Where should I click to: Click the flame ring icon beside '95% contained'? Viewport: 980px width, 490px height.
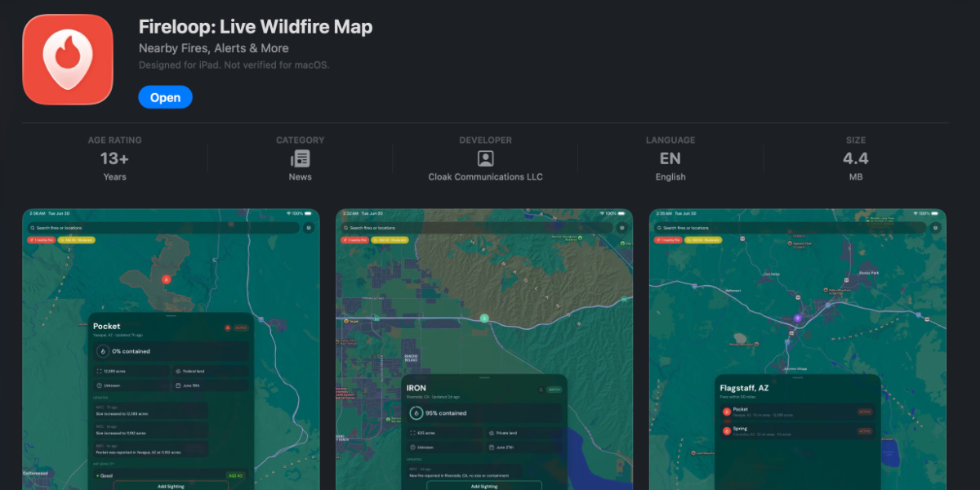[x=416, y=413]
